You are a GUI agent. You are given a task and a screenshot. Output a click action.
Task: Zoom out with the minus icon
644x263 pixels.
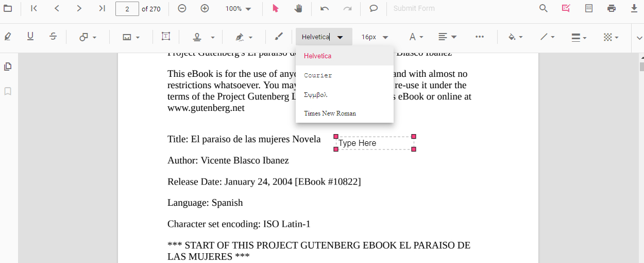(182, 8)
